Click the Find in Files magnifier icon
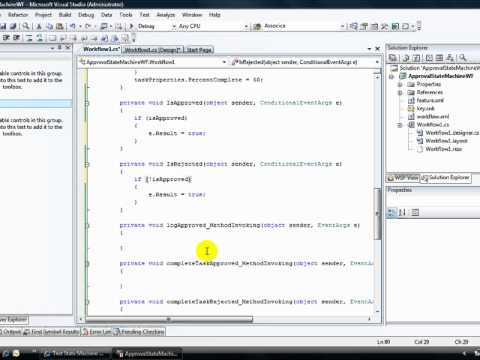 (26, 26)
